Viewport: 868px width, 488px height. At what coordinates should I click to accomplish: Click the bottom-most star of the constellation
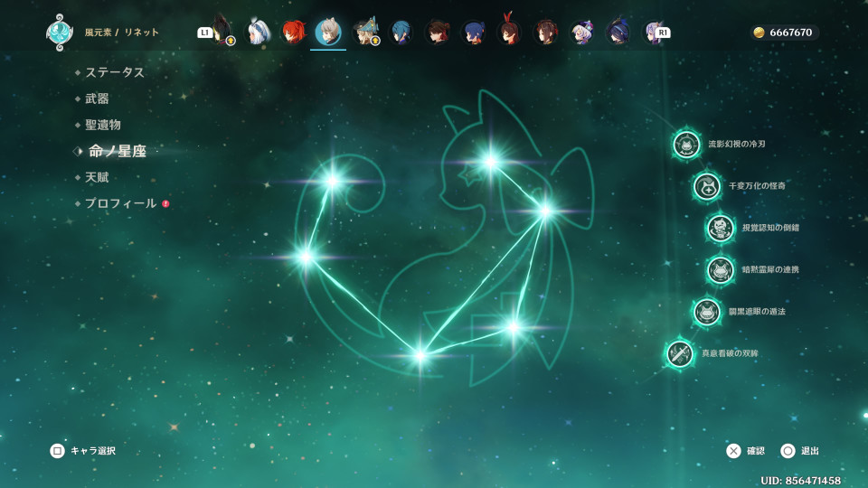[x=420, y=355]
